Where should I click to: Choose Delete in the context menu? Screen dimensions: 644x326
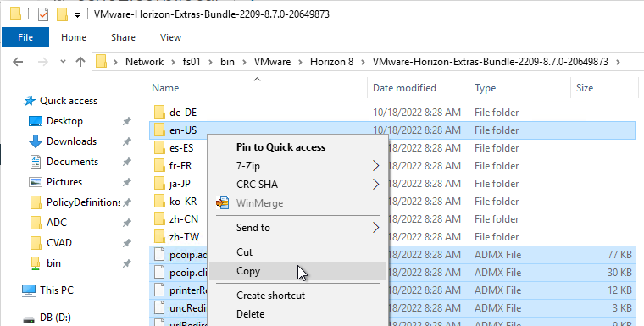pos(297,314)
